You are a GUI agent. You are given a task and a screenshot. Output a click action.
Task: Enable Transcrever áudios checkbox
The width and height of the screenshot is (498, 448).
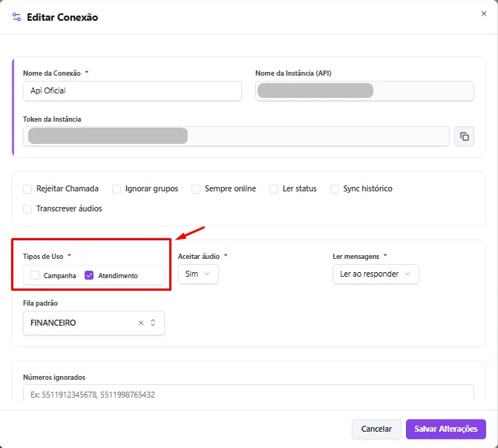pos(27,209)
